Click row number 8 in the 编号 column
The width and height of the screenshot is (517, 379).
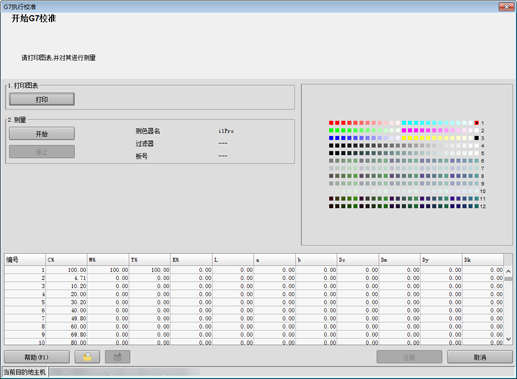click(25, 326)
